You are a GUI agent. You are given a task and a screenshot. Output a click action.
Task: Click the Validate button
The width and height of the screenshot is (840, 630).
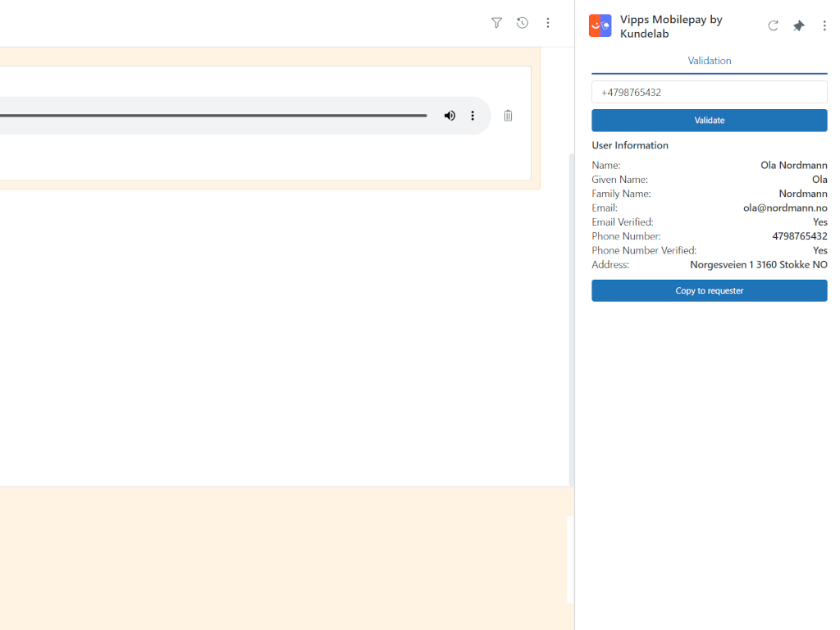710,121
